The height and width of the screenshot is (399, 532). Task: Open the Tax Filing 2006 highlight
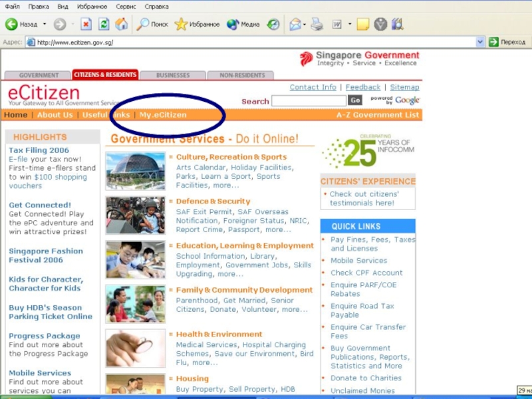tap(39, 150)
